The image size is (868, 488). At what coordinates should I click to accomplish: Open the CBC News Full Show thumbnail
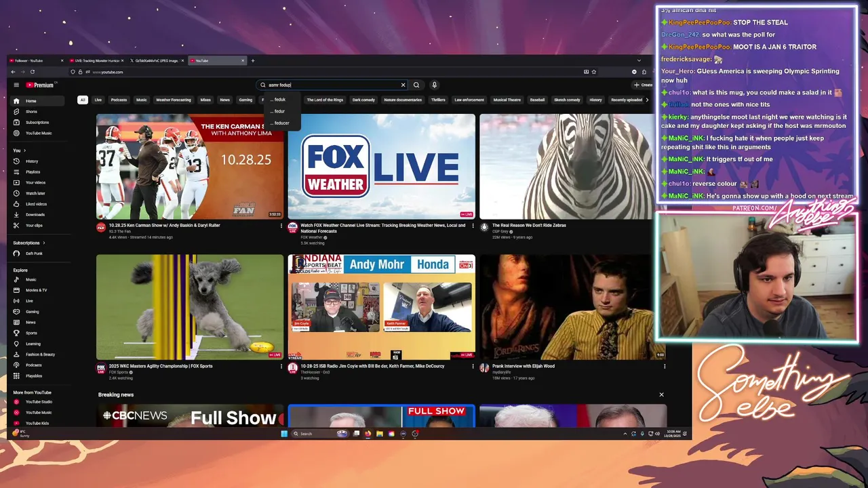click(190, 415)
